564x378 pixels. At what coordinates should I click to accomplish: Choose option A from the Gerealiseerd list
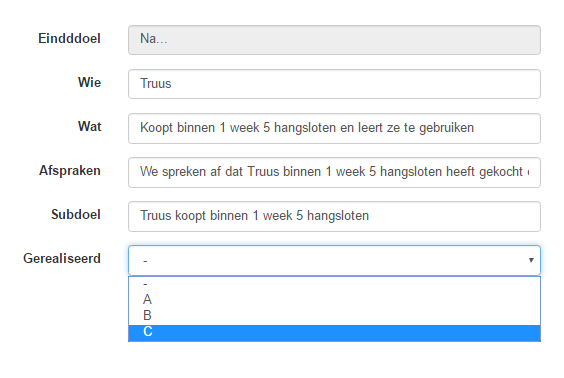pos(334,300)
